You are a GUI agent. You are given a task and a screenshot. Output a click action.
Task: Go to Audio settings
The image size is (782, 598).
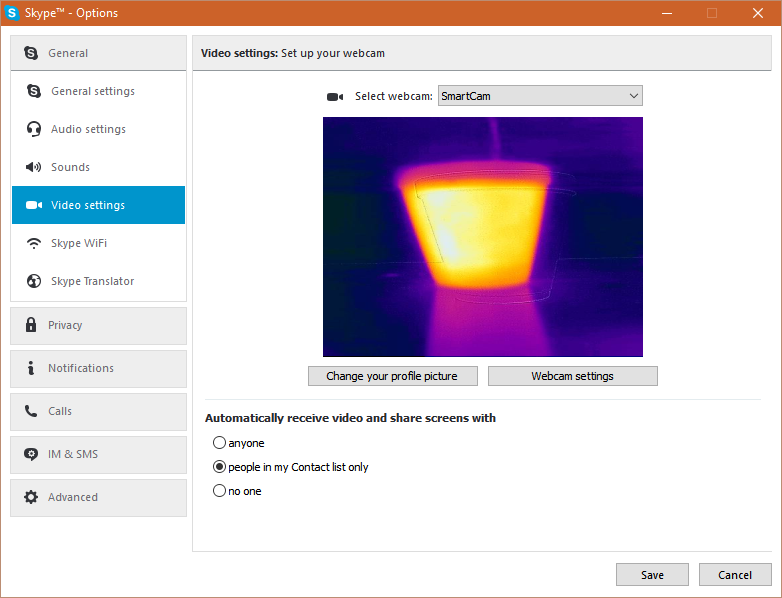98,129
